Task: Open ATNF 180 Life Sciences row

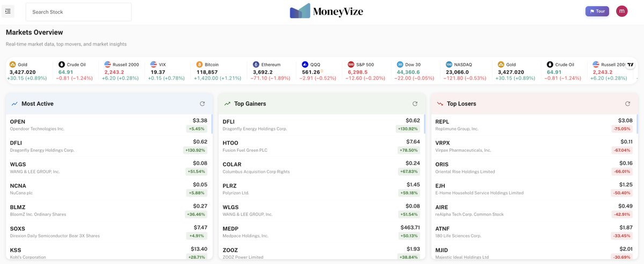Action: [x=534, y=232]
